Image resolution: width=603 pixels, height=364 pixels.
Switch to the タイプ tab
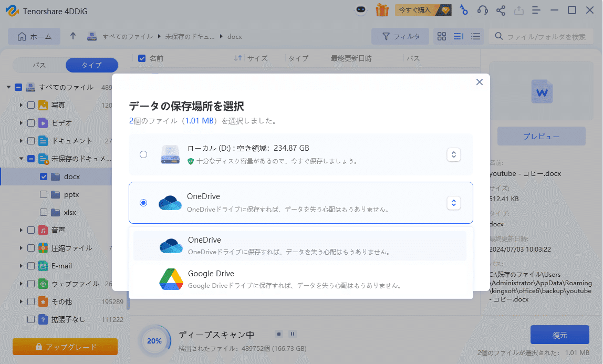(91, 65)
